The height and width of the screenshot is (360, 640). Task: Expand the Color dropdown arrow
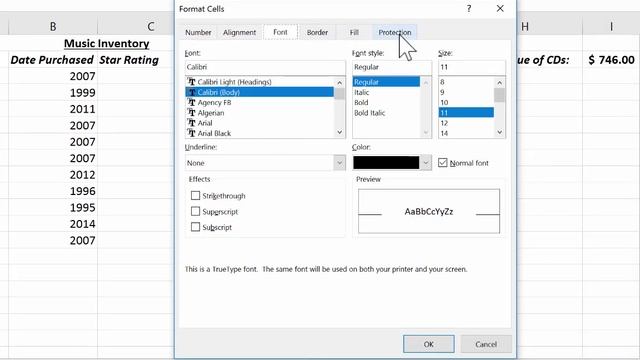click(426, 163)
